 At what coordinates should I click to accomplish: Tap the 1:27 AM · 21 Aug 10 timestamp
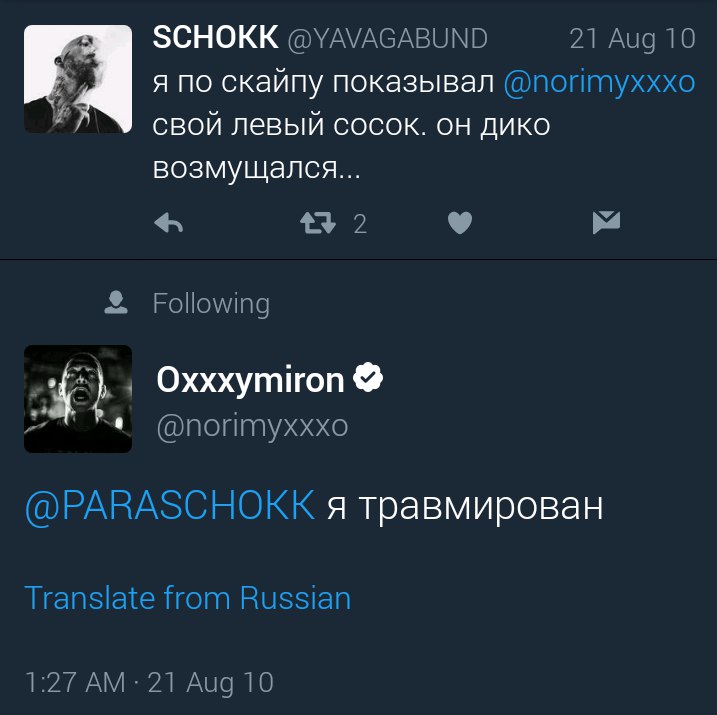(149, 683)
